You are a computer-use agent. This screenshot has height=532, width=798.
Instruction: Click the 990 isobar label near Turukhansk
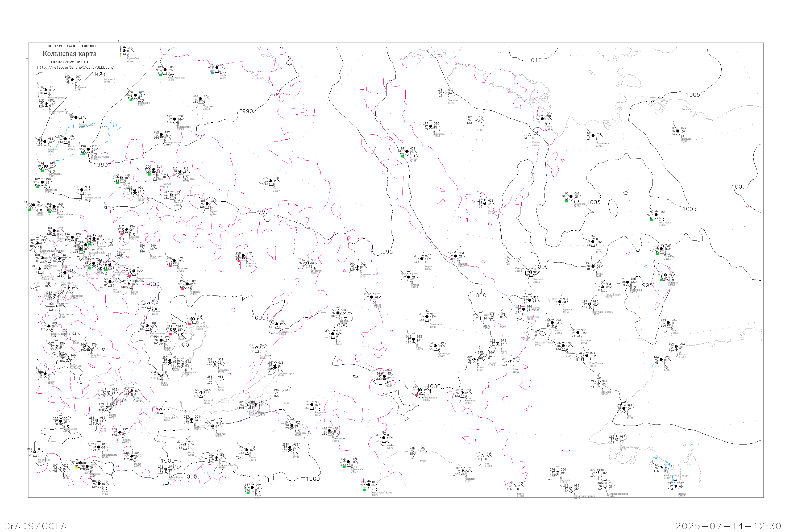pos(247,111)
